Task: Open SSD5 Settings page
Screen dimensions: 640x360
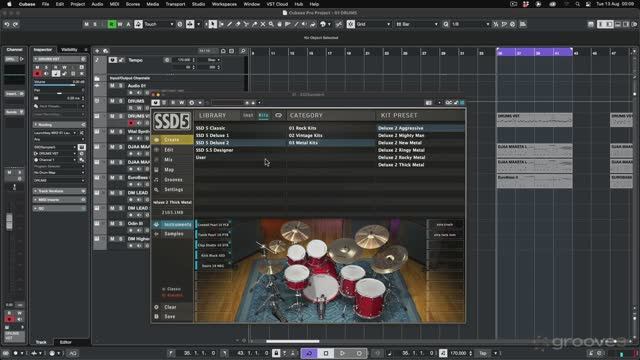Action: (x=173, y=189)
